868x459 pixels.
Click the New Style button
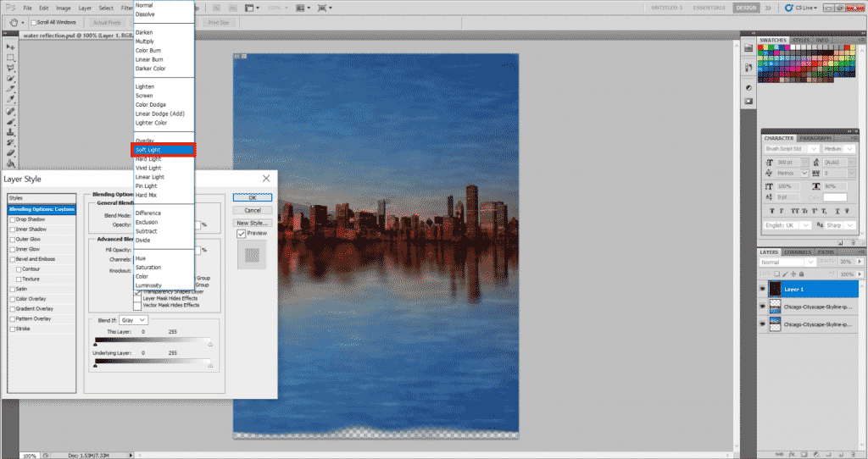tap(253, 224)
